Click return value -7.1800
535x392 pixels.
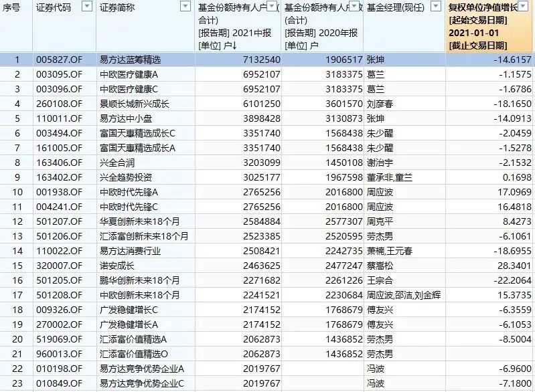click(515, 383)
